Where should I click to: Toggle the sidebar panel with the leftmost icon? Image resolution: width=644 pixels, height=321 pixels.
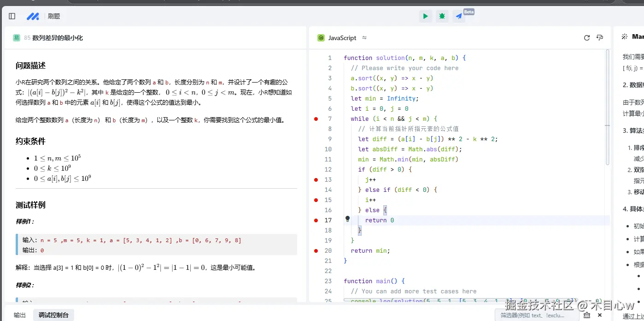[12, 16]
